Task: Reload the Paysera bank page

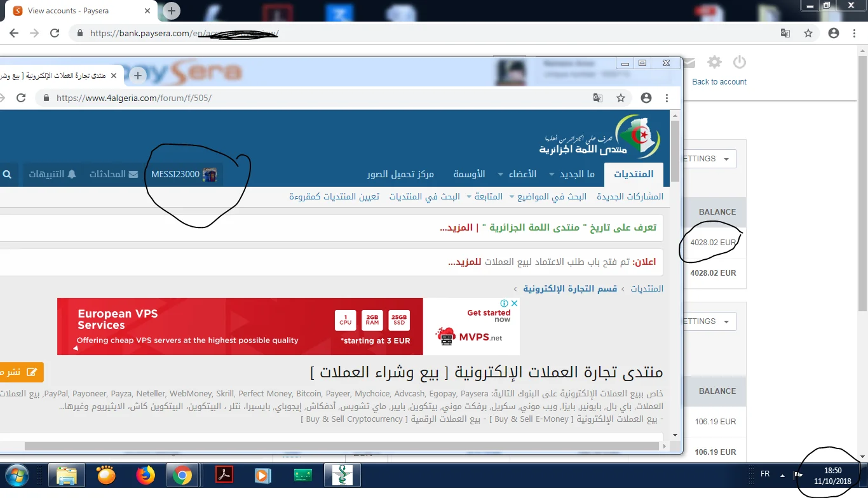Action: (x=55, y=33)
